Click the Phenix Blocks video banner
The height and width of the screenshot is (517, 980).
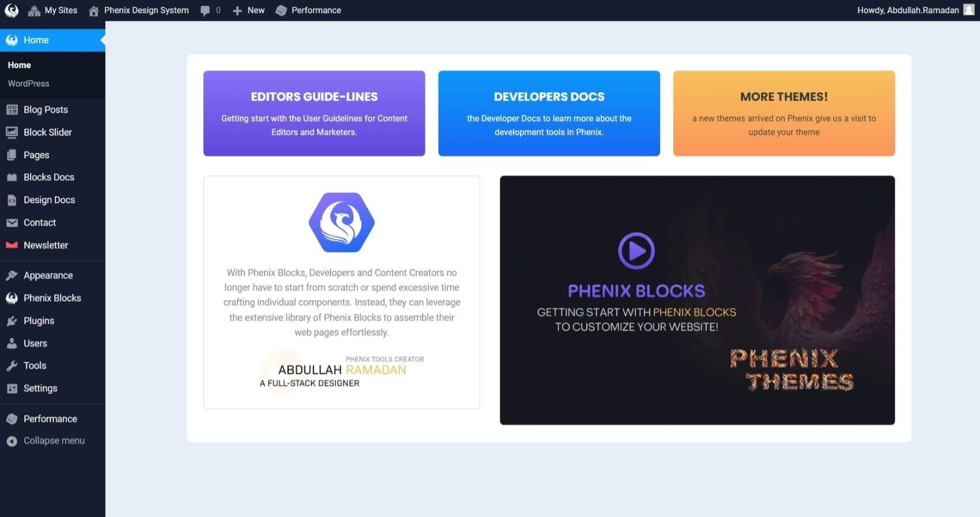click(x=697, y=300)
